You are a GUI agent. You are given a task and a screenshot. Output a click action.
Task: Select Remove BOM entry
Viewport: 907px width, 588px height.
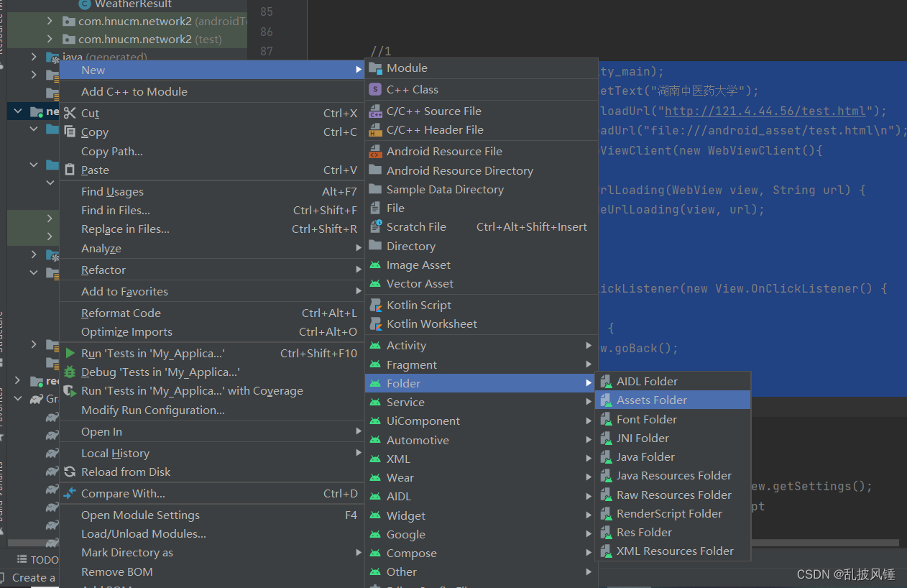(x=212, y=572)
